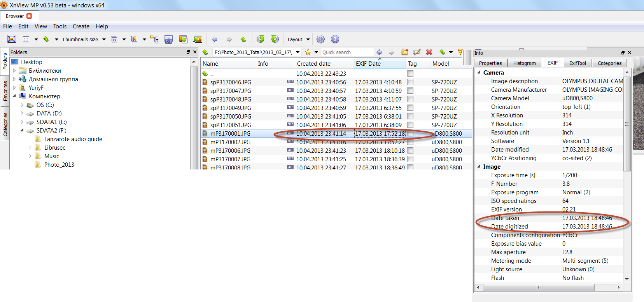Collapse the Camera section in EXIF panel
644x302 pixels.
pyautogui.click(x=479, y=72)
